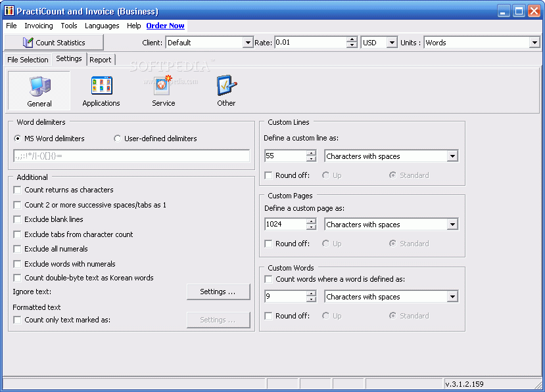
Task: Click the Formatted text label
Action: 37,307
